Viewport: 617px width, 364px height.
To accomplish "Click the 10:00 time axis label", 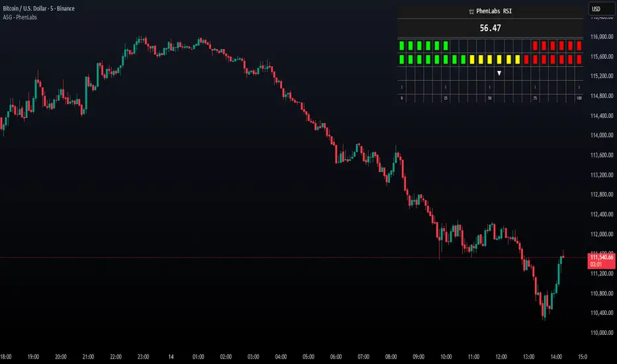I will [x=446, y=357].
